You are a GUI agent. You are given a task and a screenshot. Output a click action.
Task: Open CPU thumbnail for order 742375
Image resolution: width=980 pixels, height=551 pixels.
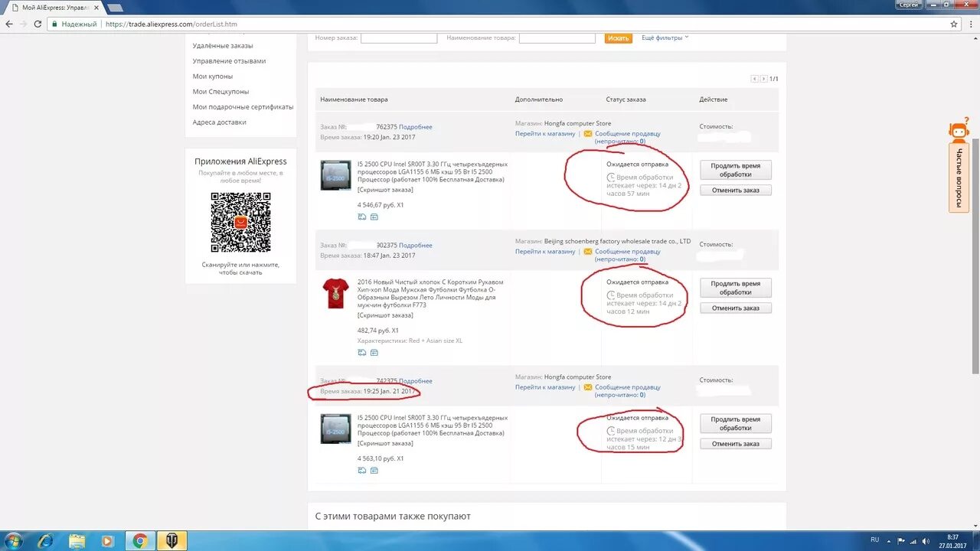click(x=335, y=429)
